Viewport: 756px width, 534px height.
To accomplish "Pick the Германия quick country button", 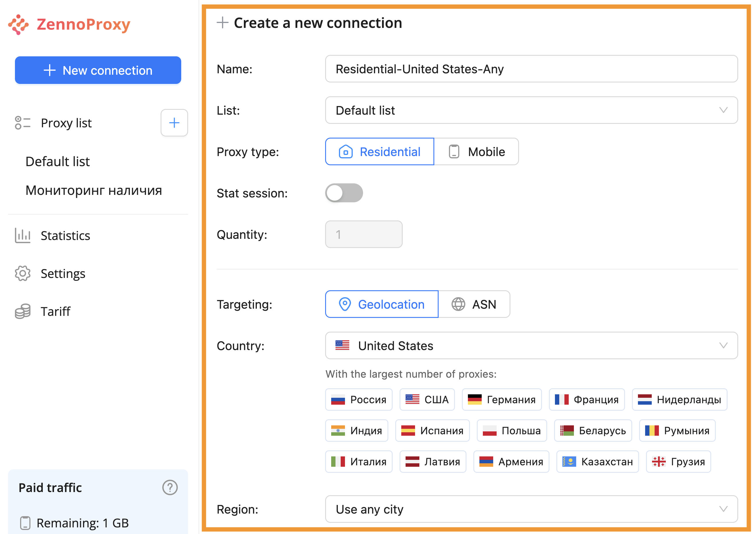I will pos(502,399).
